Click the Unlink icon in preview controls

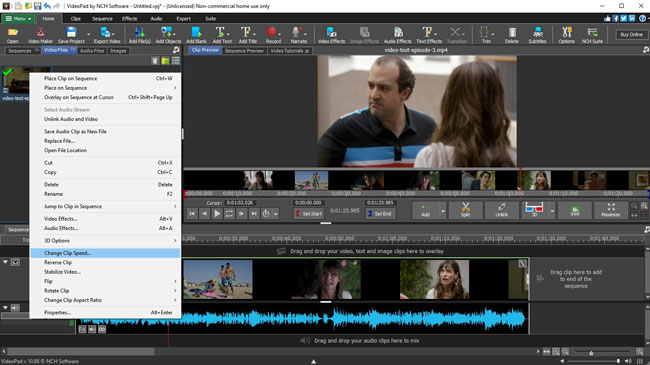click(501, 210)
